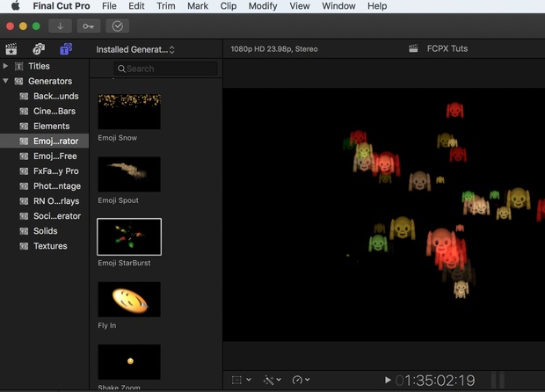The width and height of the screenshot is (545, 392).
Task: Expand the Titles category triangle
Action: [5, 65]
